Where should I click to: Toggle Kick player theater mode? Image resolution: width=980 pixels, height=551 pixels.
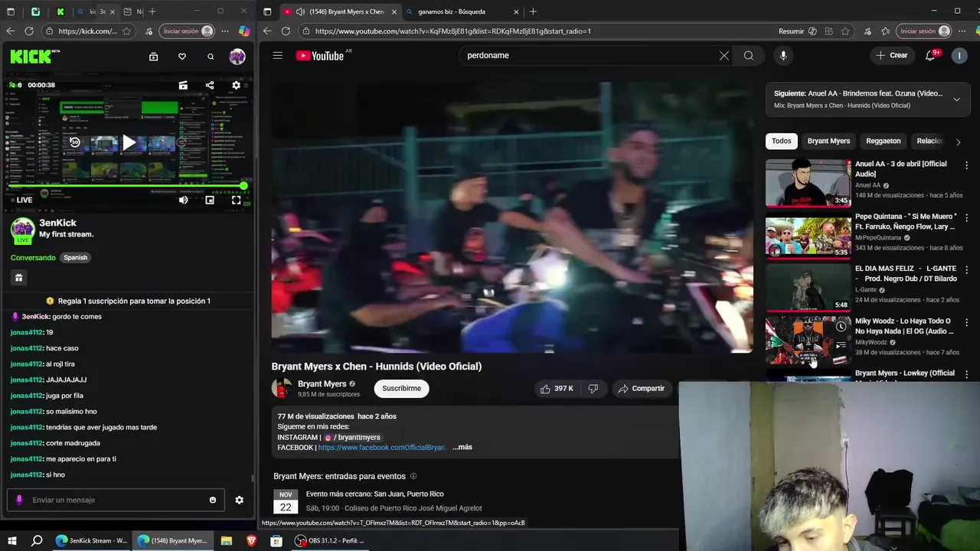tap(210, 200)
